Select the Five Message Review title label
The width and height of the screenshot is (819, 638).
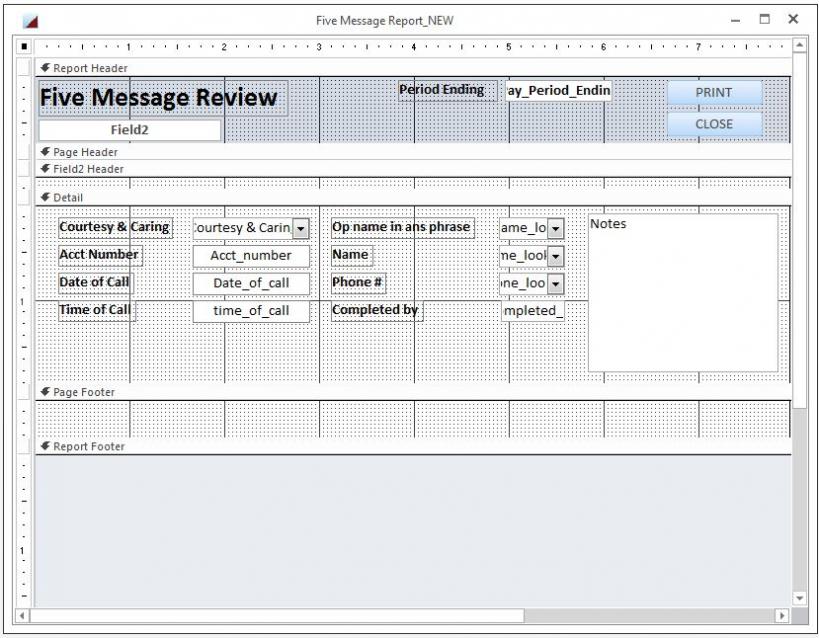(163, 98)
